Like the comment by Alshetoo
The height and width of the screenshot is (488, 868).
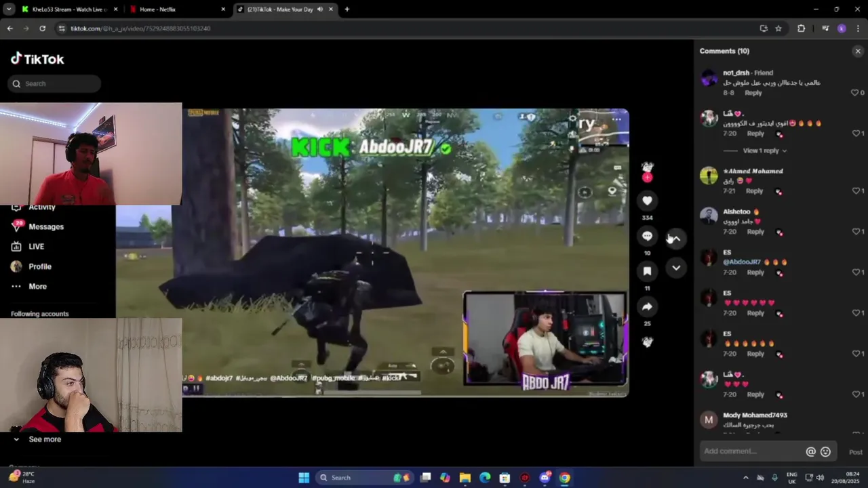point(856,232)
